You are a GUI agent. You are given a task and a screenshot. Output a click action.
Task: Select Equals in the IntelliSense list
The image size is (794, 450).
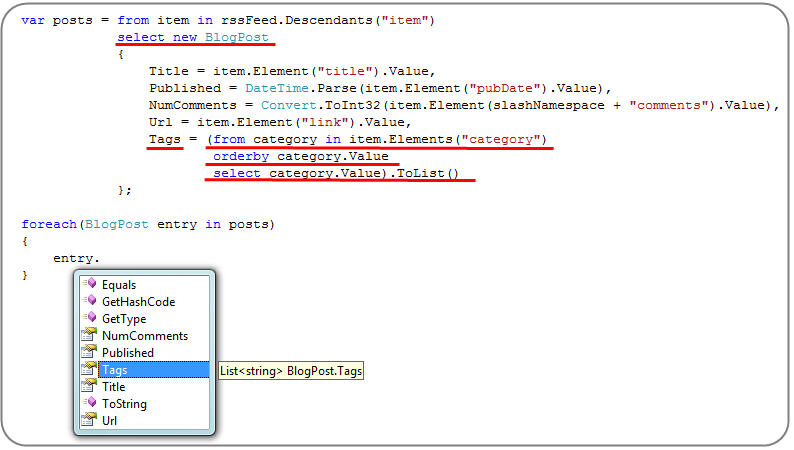click(144, 285)
